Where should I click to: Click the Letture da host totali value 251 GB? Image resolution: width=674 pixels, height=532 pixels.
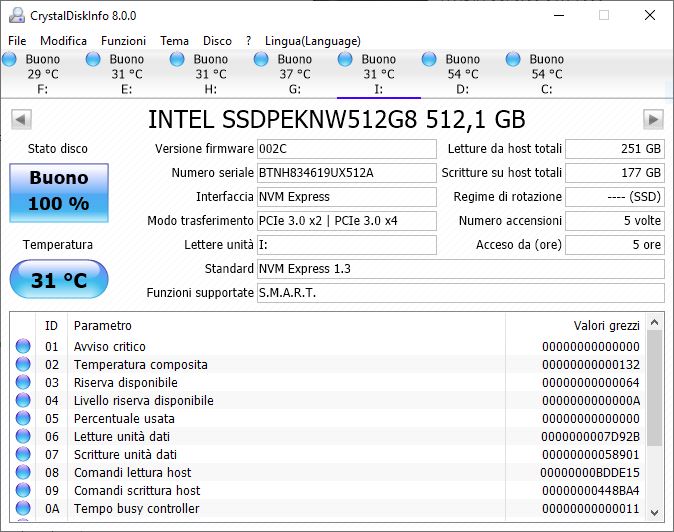pyautogui.click(x=615, y=149)
